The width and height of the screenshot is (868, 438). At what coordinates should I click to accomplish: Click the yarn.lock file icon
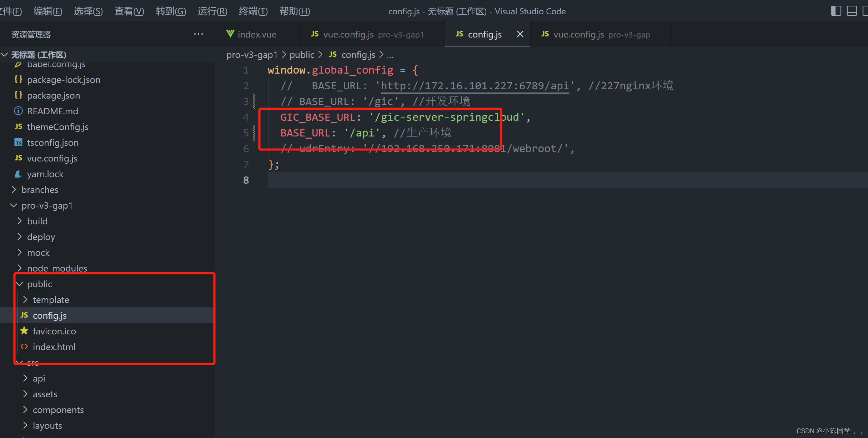[18, 174]
